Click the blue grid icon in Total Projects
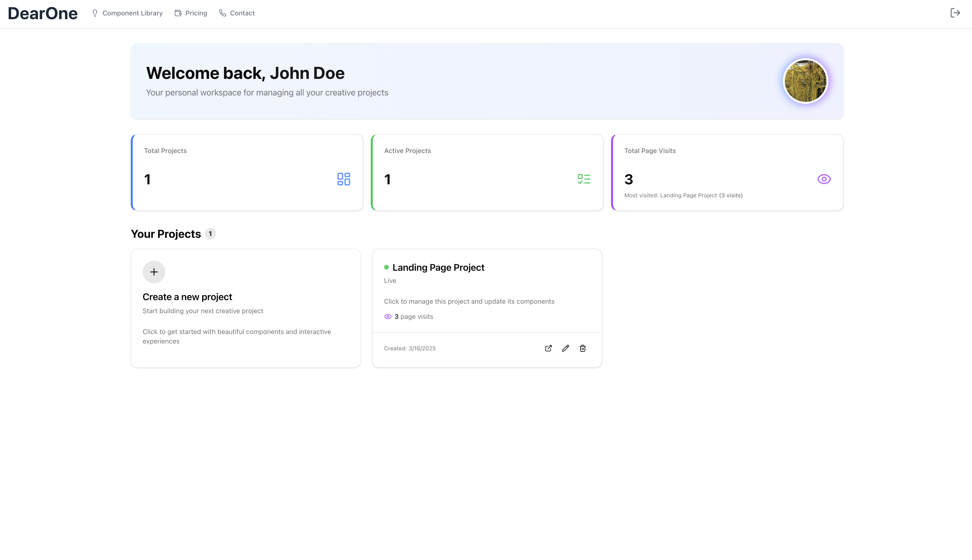The image size is (972, 560). [x=344, y=179]
